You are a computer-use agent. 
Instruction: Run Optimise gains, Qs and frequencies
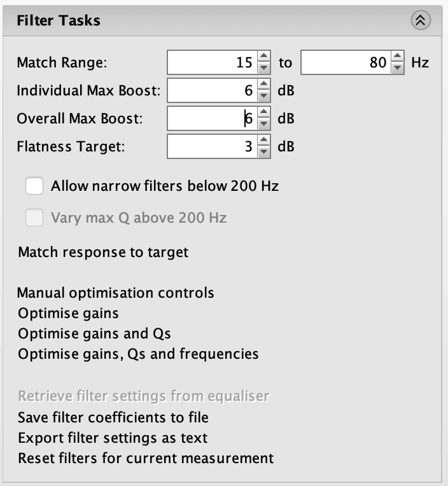(x=138, y=354)
